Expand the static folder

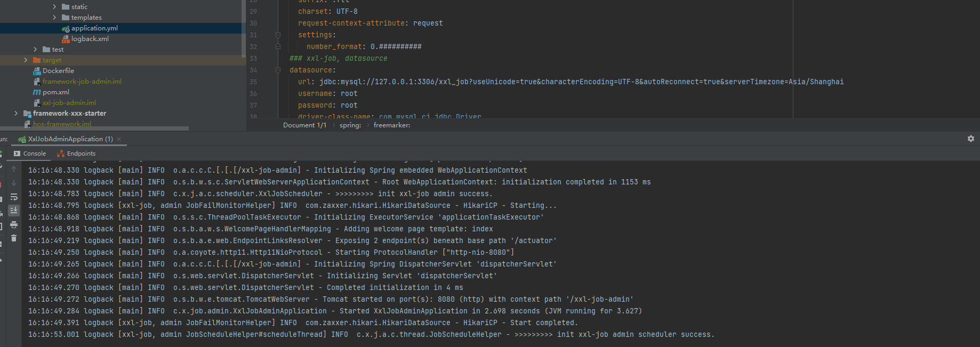pyautogui.click(x=54, y=7)
